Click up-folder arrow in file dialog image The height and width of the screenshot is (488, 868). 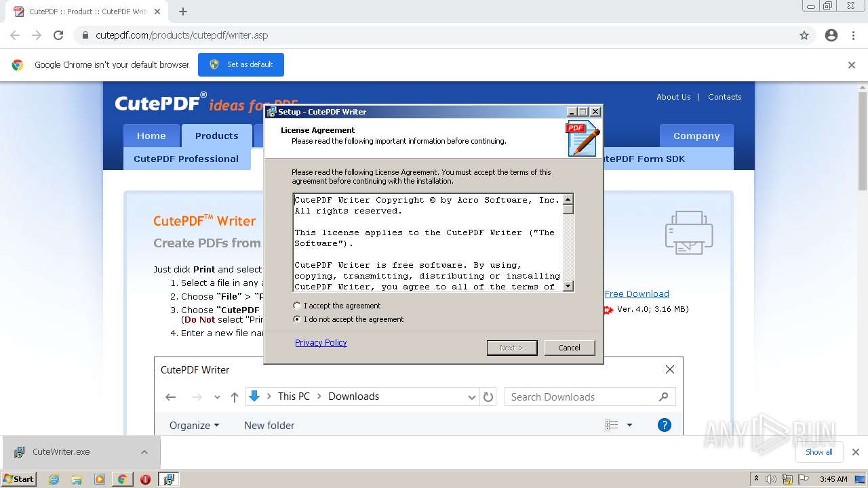pos(234,397)
